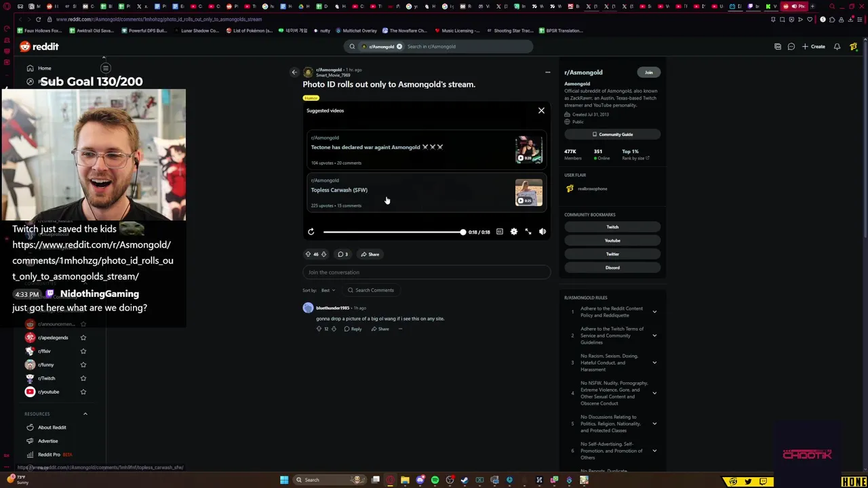Open Windows Start menu
The width and height of the screenshot is (868, 488).
284,480
